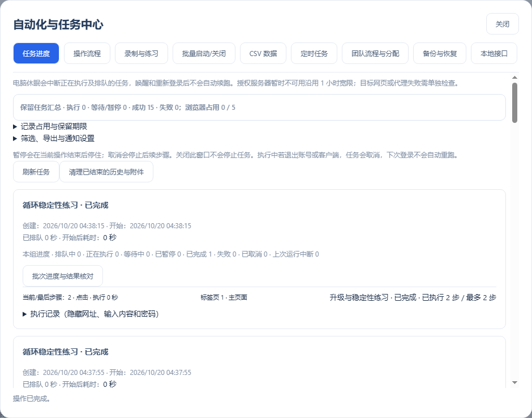Go to the 定时任务 tab
The height and width of the screenshot is (418, 532).
tap(314, 53)
